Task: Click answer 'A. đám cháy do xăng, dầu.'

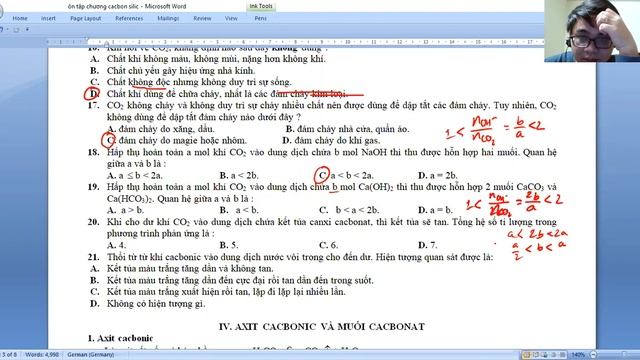Action: (x=160, y=129)
